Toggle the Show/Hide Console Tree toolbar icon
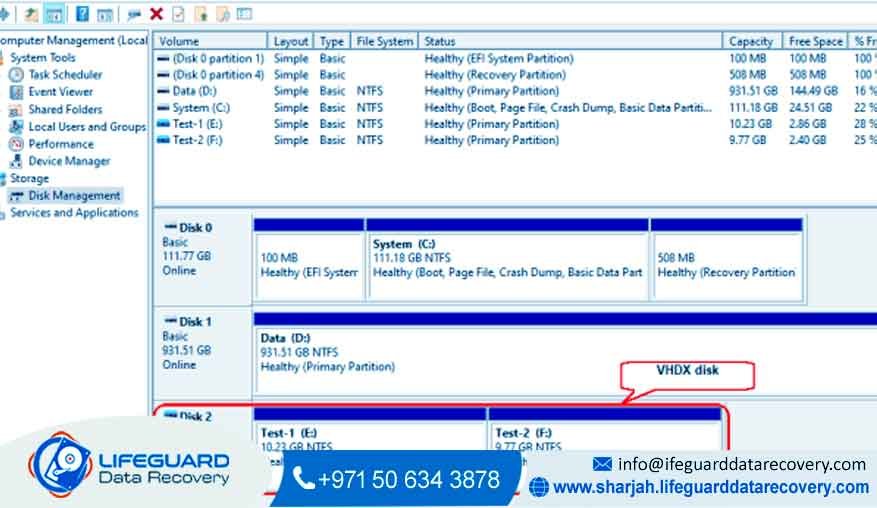The height and width of the screenshot is (508, 877). [x=54, y=14]
